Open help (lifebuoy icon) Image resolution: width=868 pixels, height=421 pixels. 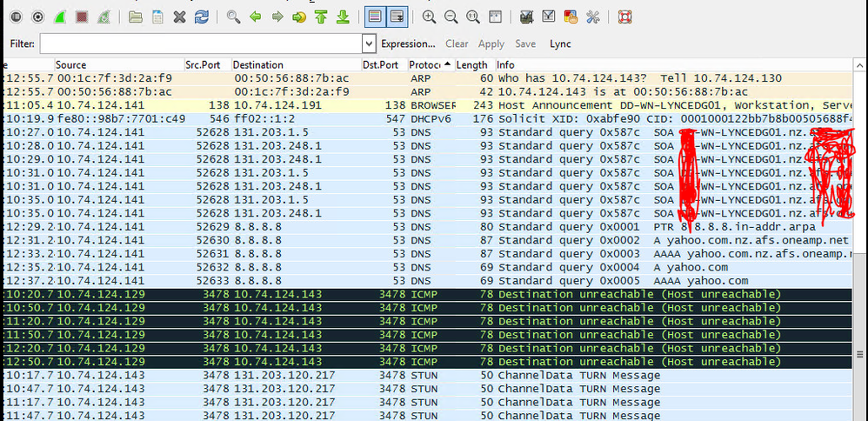625,17
